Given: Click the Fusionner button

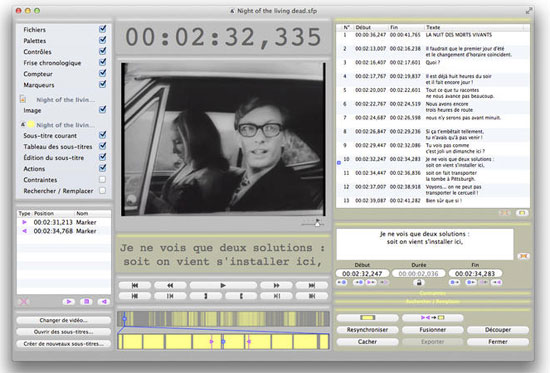Looking at the screenshot, I should click(432, 330).
